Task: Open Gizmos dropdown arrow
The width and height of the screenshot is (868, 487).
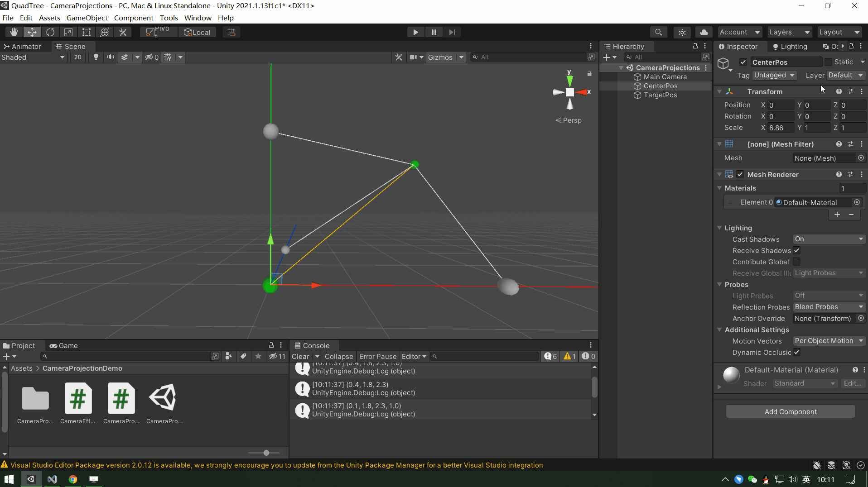Action: coord(461,57)
